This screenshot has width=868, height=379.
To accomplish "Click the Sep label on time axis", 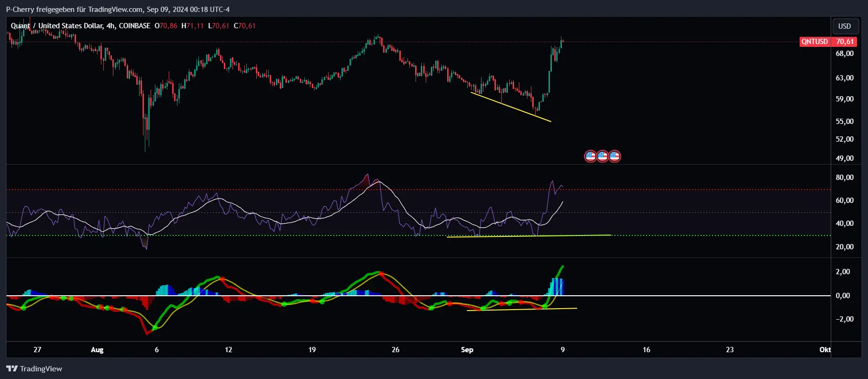I will (x=467, y=350).
